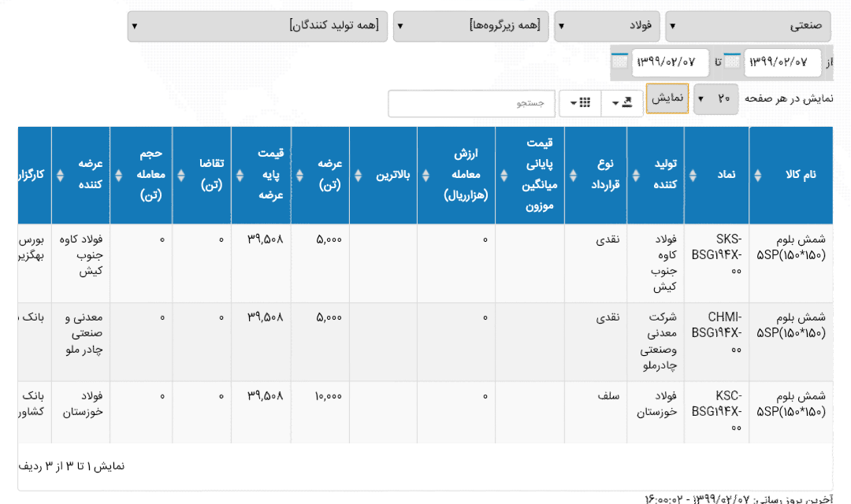The image size is (851, 504).
Task: Click the نماد column header
Action: tap(716, 176)
